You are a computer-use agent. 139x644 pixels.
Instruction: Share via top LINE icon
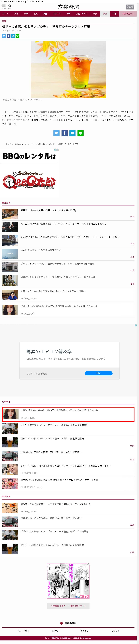pos(18,36)
